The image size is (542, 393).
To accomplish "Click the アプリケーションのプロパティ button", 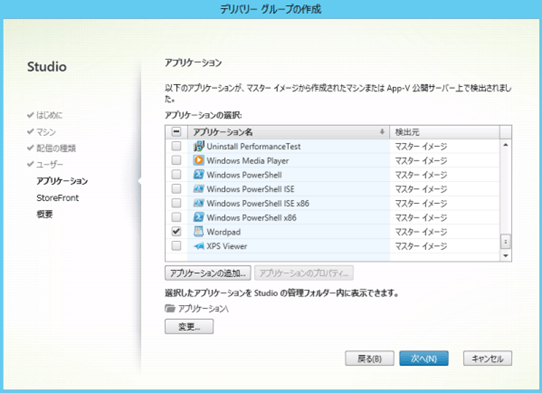I will tap(304, 273).
